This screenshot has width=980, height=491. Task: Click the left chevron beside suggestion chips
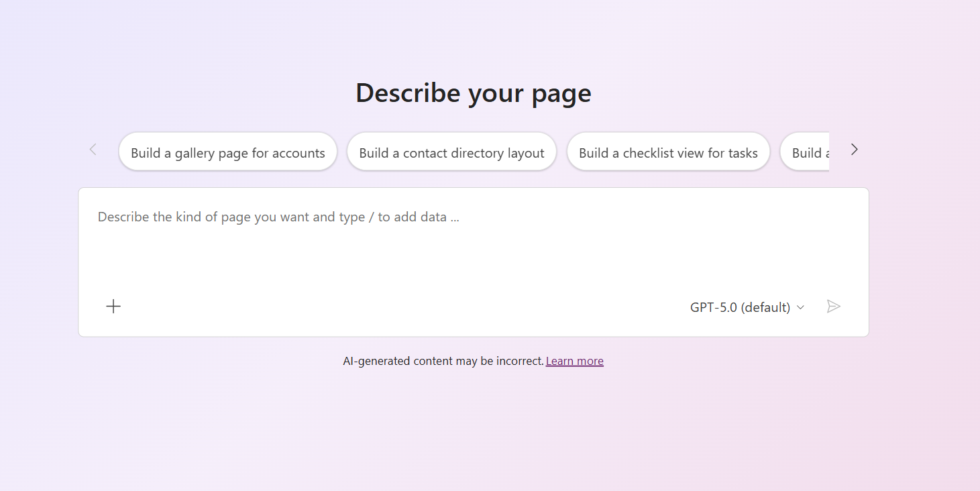[x=92, y=150]
